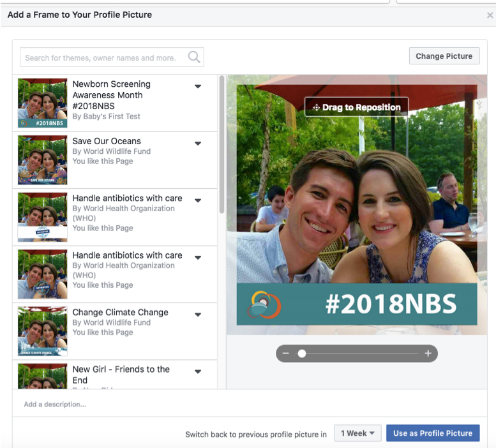The height and width of the screenshot is (448, 496).
Task: Open the Change Picture button
Action: click(x=444, y=56)
